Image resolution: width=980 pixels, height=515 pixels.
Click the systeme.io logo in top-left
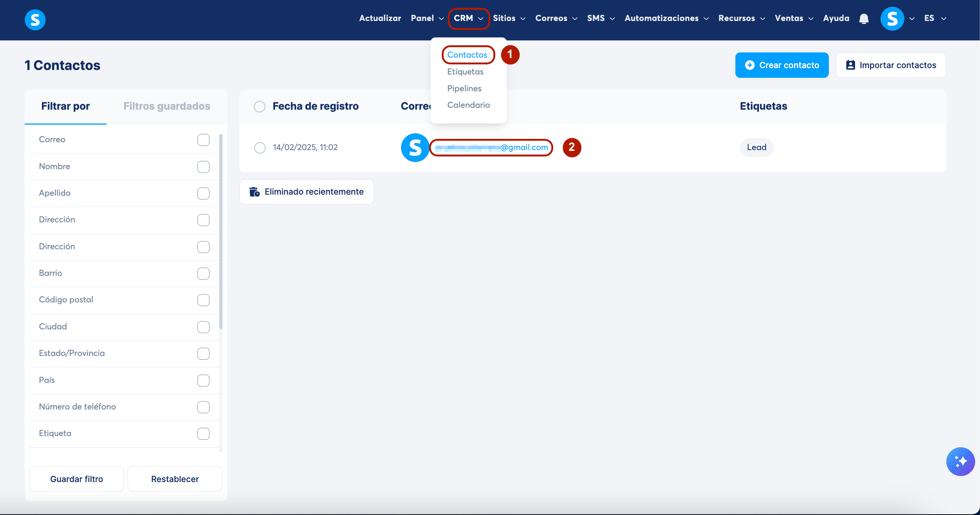pyautogui.click(x=35, y=19)
